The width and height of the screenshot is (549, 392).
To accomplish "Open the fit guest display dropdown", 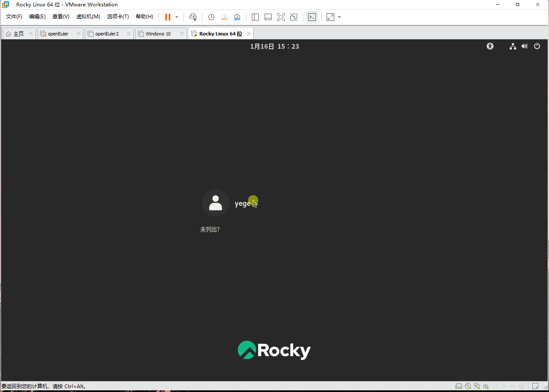I will (x=339, y=17).
